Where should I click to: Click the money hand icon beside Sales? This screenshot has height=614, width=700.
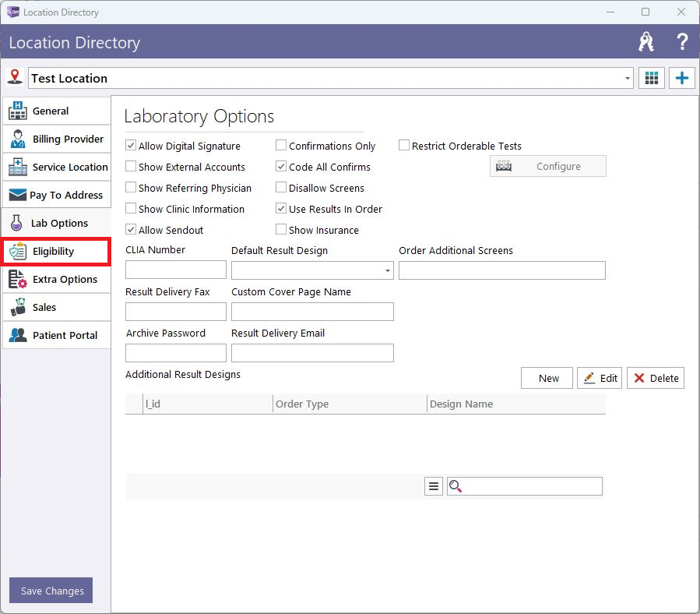17,308
